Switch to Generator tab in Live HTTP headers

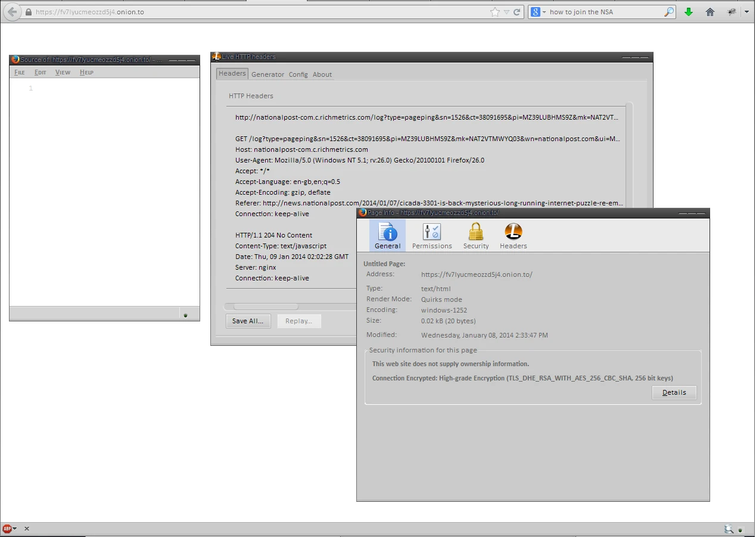pyautogui.click(x=267, y=74)
